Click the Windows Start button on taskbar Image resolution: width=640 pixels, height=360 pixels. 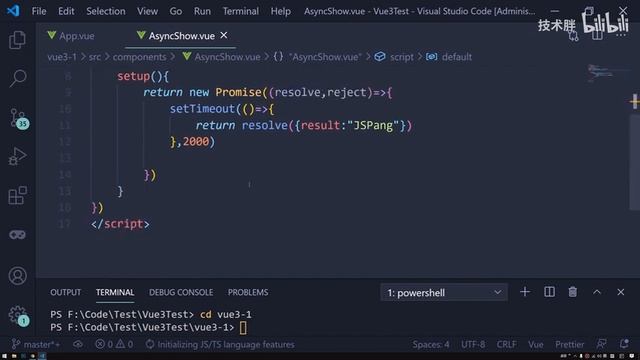tap(4, 356)
